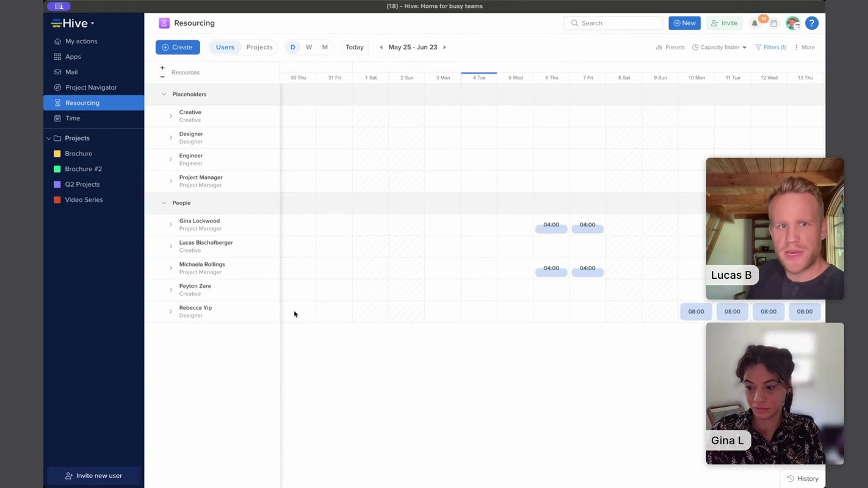Go to next date range arrow
This screenshot has height=488, width=868.
tap(444, 47)
